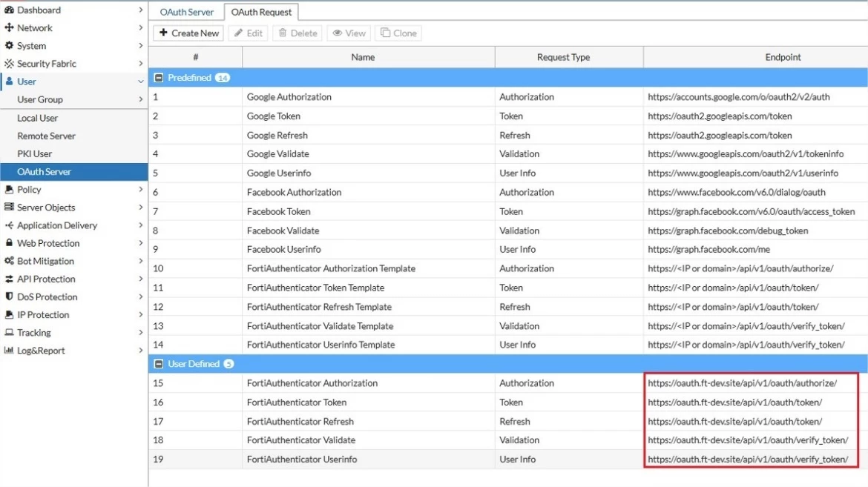This screenshot has width=868, height=487.
Task: Click the User person icon
Action: pyautogui.click(x=9, y=82)
